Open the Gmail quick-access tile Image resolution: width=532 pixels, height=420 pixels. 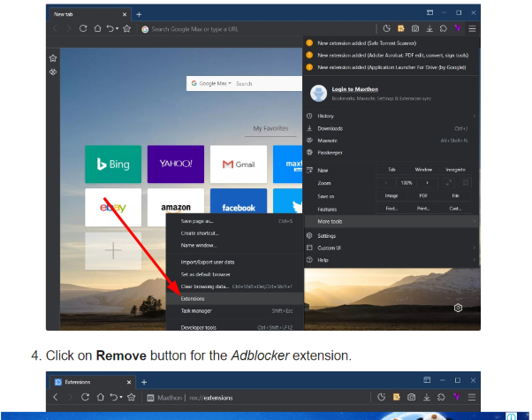tap(239, 164)
